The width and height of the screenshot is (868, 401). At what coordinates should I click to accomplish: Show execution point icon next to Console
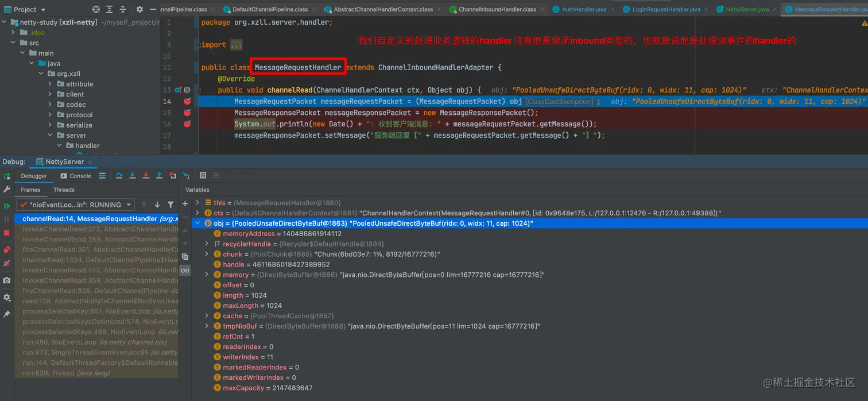(102, 176)
